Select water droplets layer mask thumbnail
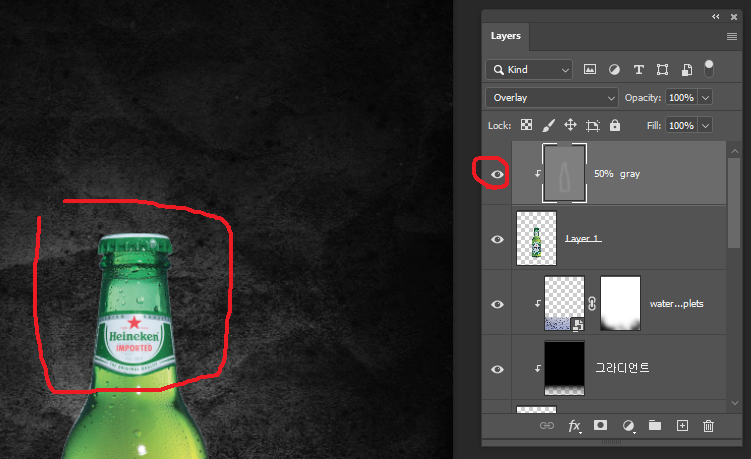Image resolution: width=751 pixels, height=459 pixels. tap(620, 303)
